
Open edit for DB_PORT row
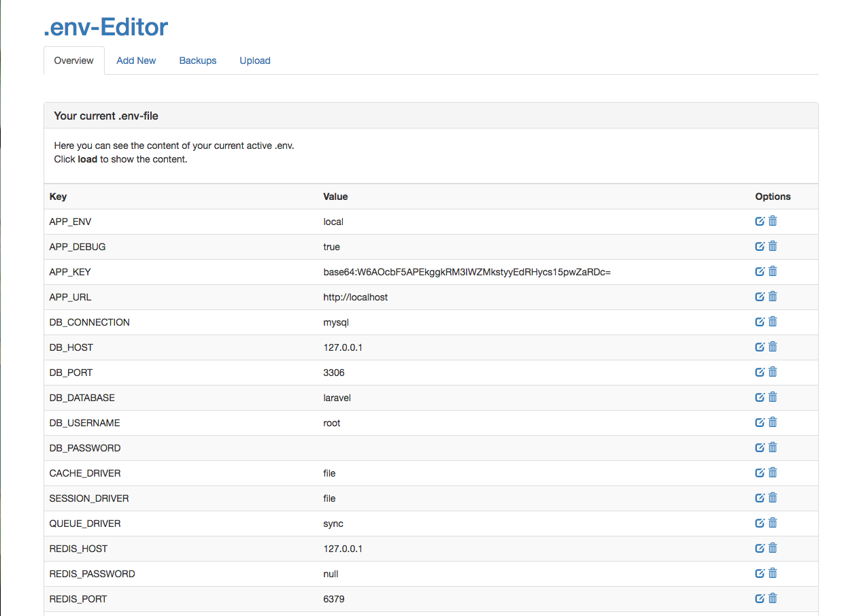(x=760, y=372)
